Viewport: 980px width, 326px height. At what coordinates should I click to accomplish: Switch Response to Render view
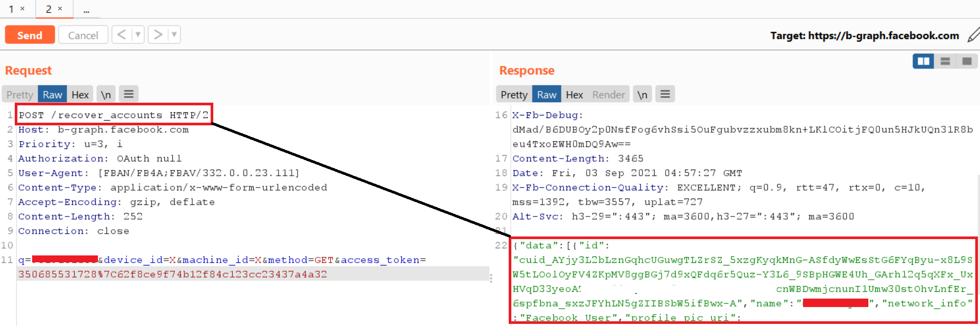coord(608,95)
